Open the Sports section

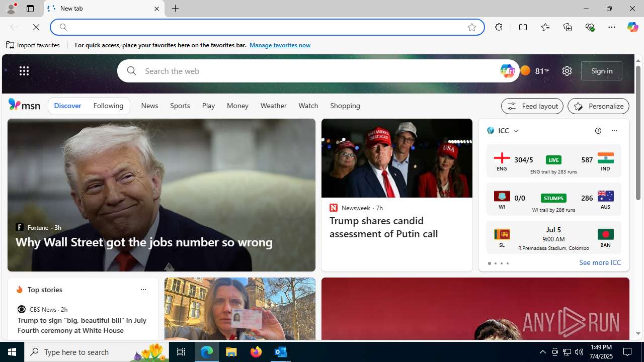180,106
